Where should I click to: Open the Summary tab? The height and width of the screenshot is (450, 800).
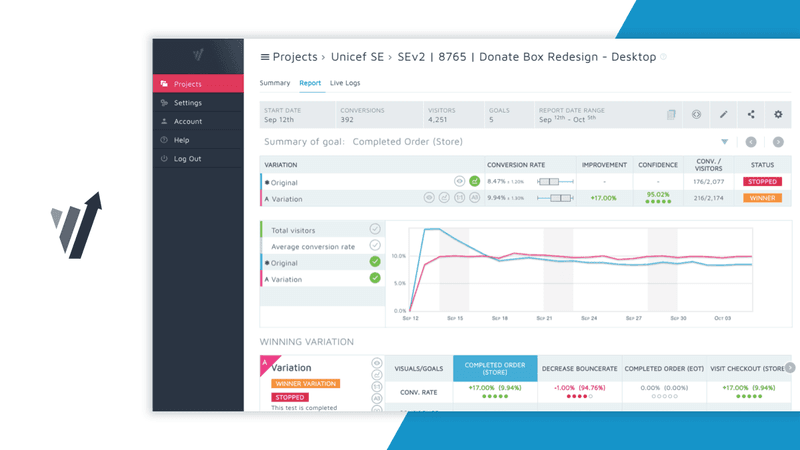(275, 83)
